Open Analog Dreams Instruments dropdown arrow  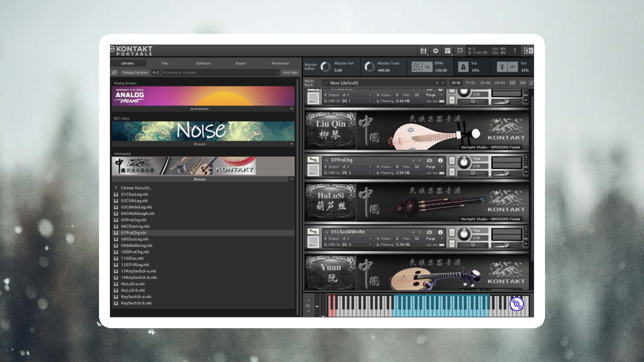pos(291,109)
